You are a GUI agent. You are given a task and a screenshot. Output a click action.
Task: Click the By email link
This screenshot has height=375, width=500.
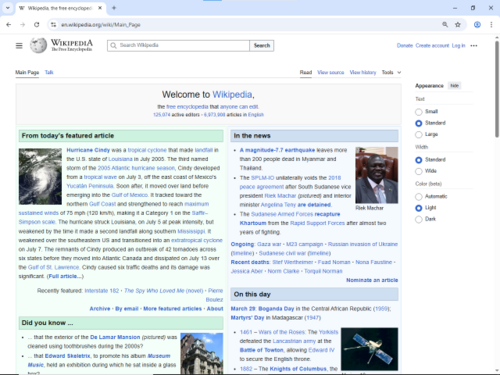click(127, 309)
